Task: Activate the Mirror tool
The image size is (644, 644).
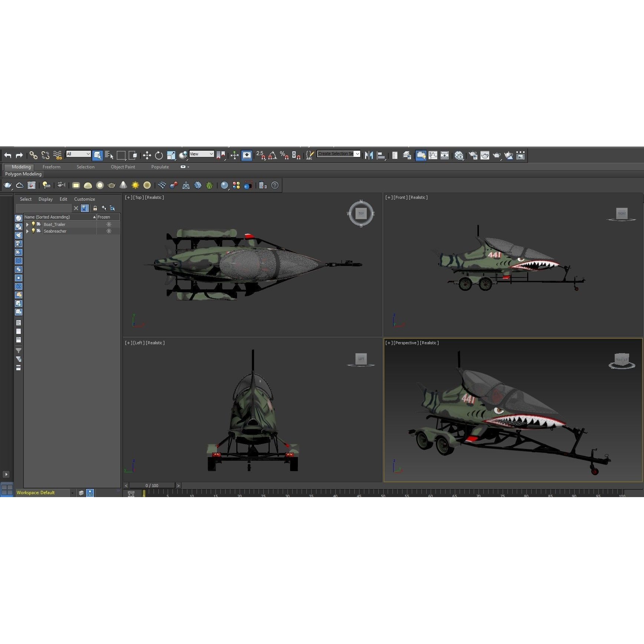Action: point(369,155)
